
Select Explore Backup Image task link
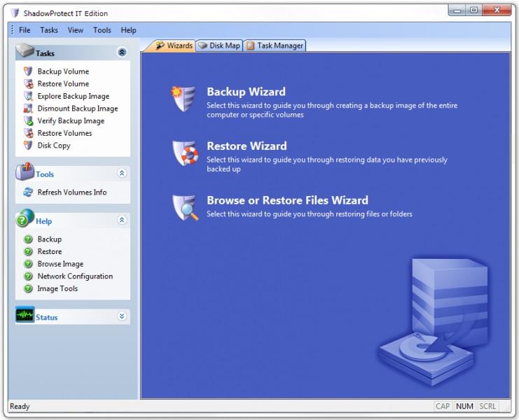tap(73, 96)
